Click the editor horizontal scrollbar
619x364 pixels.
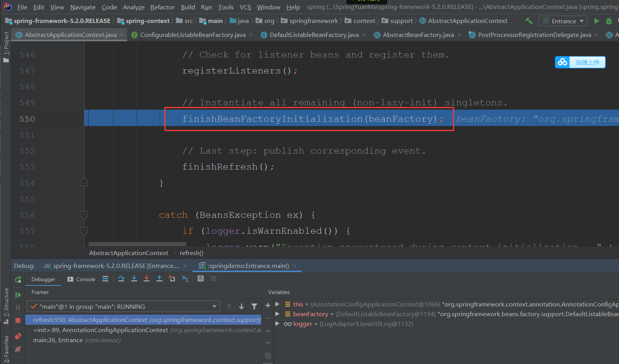coord(137,244)
